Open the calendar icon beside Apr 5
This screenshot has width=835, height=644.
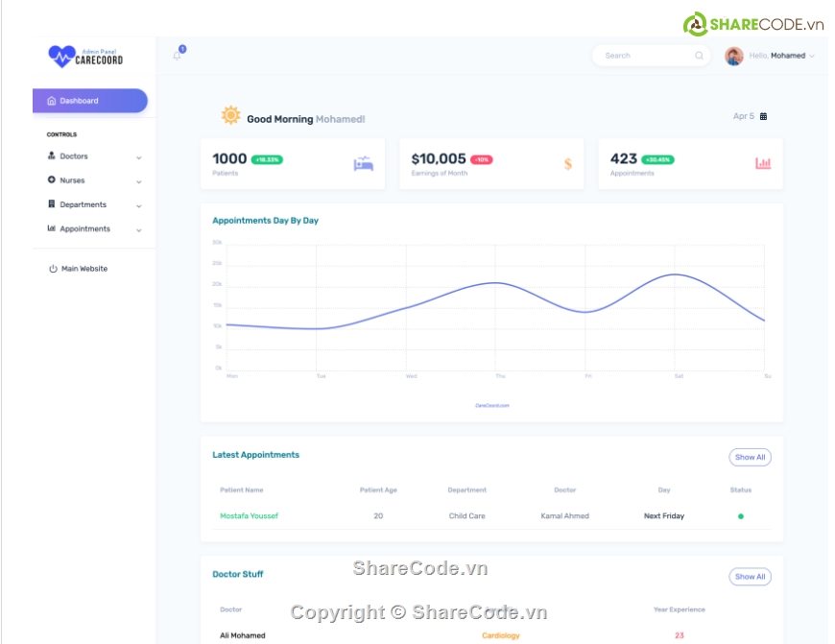point(763,116)
